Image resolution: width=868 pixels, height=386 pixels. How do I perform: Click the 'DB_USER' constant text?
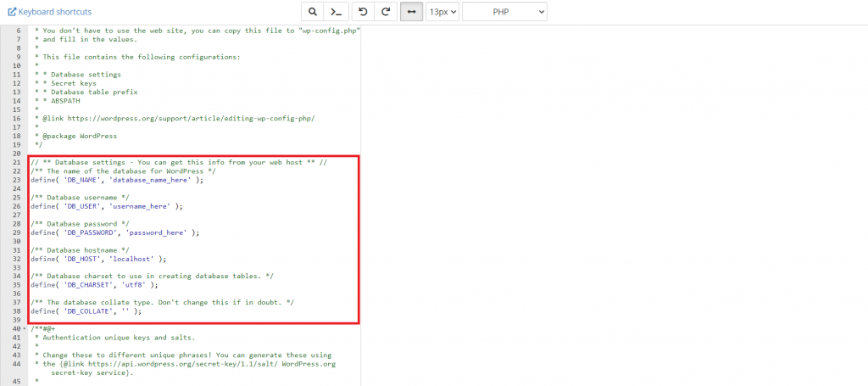pos(81,206)
